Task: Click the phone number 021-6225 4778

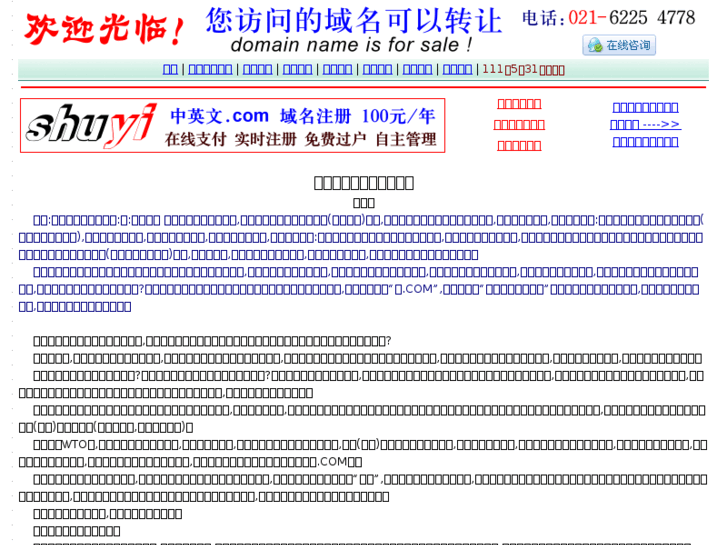Action: coord(631,18)
